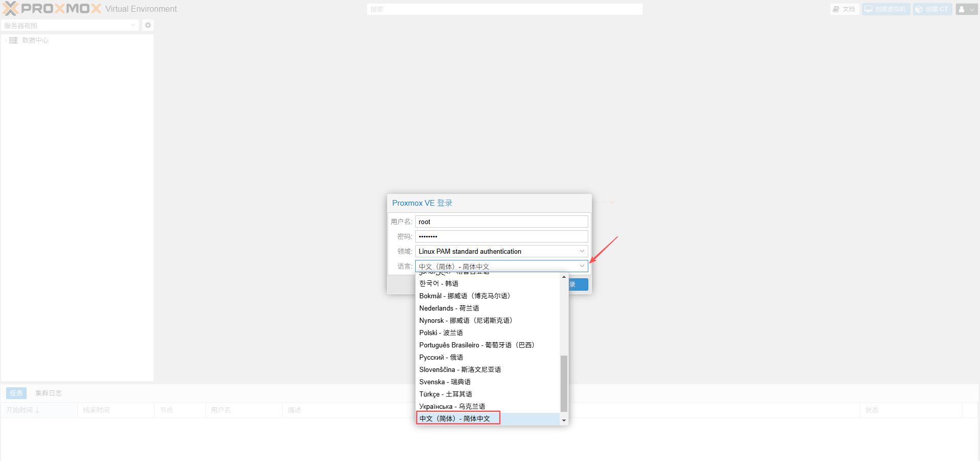Switch to the 集群日志 tab
The image size is (980, 461).
(49, 393)
